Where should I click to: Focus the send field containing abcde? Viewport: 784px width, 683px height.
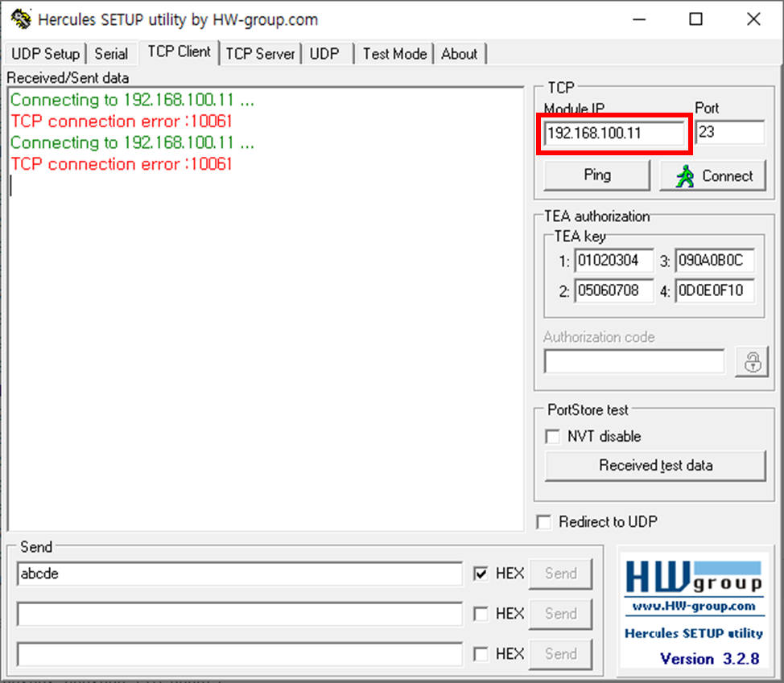[x=240, y=574]
